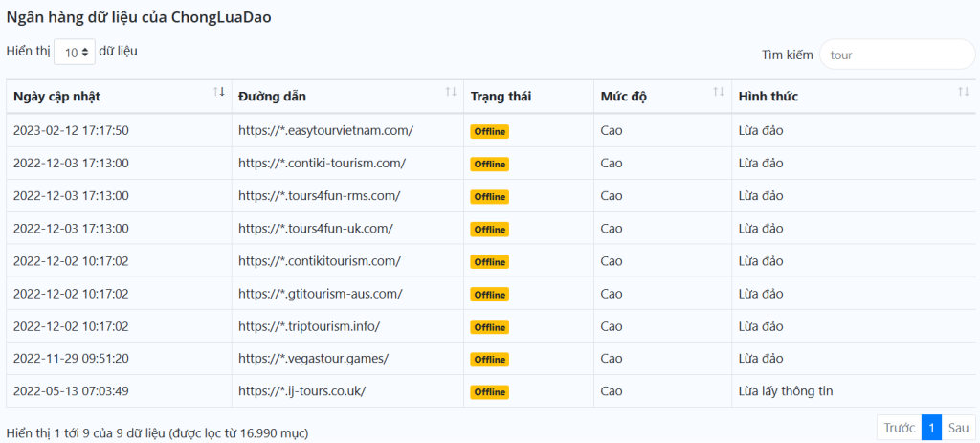Click Offline badge for ij-tours.co.uk row

489,391
